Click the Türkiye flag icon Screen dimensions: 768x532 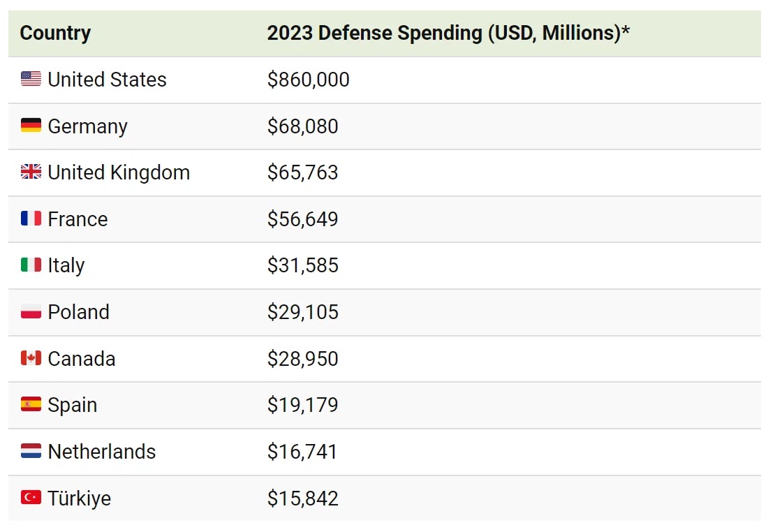31,498
